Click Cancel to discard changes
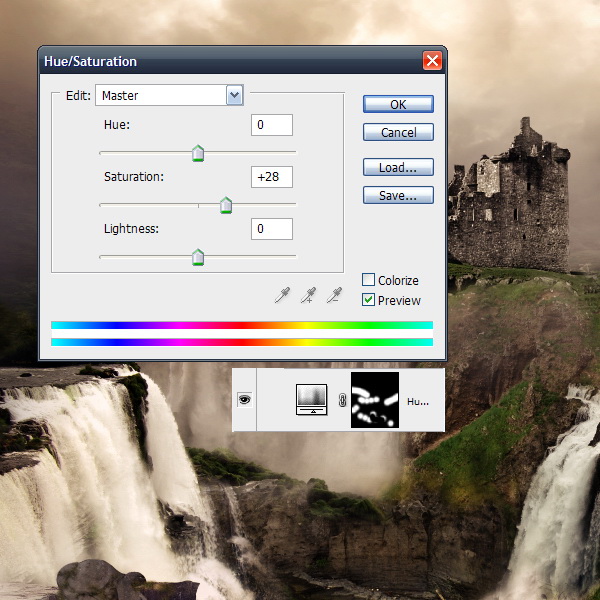 (398, 133)
